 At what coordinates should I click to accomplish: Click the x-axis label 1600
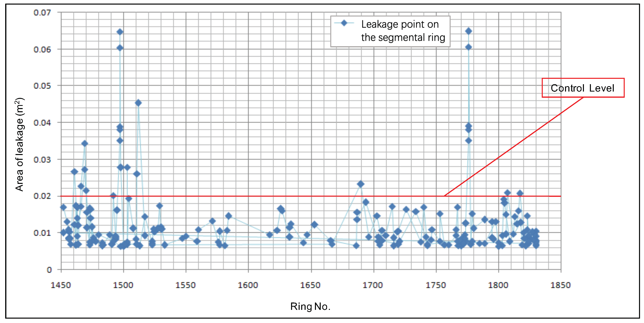pyautogui.click(x=248, y=285)
